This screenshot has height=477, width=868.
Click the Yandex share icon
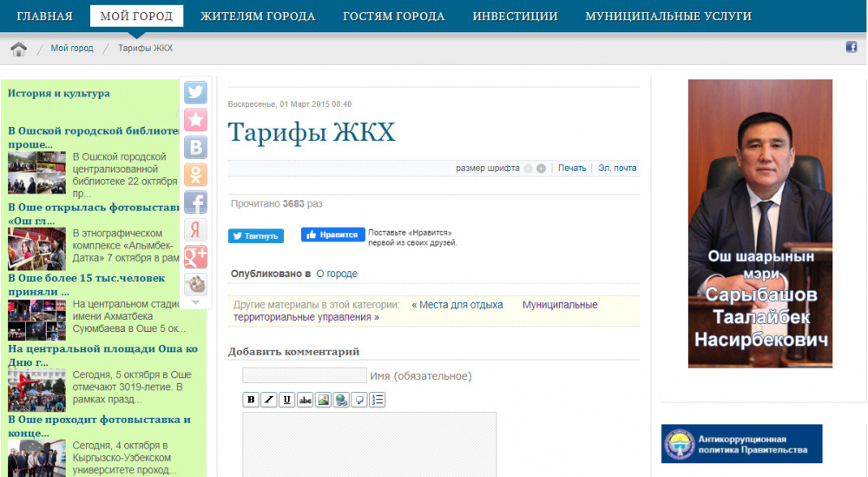(x=195, y=229)
